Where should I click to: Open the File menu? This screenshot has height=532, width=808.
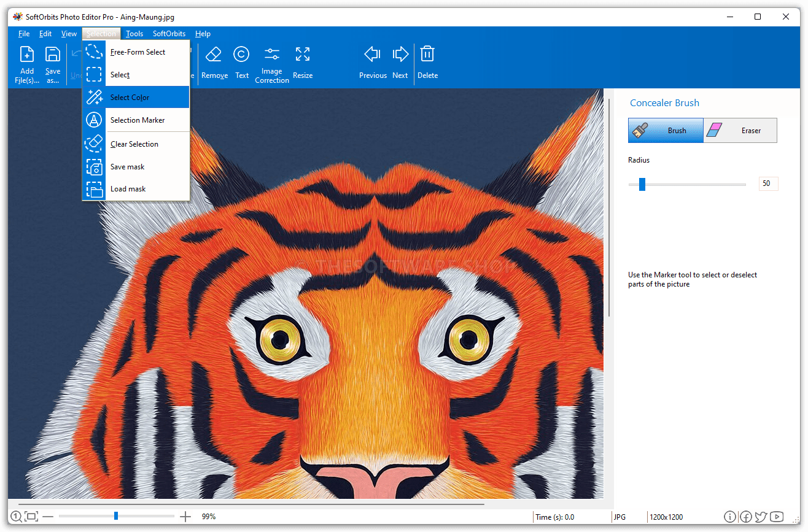coord(24,34)
